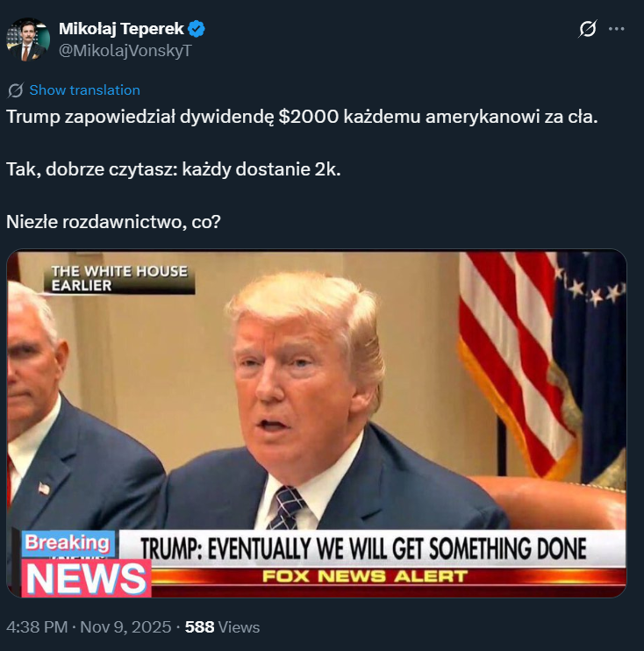
Task: Click the blue verified checkmark badge
Action: 196,29
